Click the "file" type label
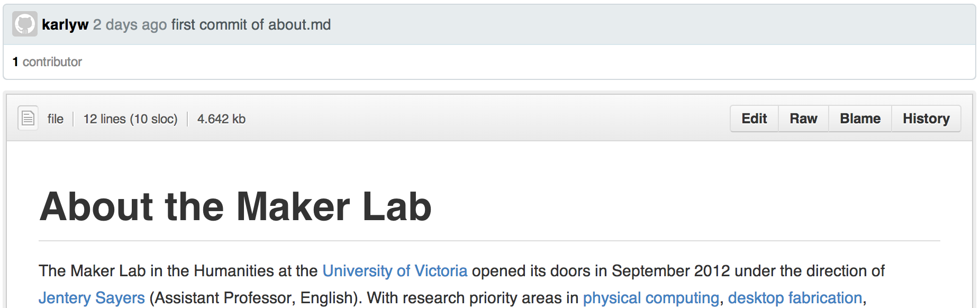This screenshot has height=308, width=980. (x=56, y=119)
